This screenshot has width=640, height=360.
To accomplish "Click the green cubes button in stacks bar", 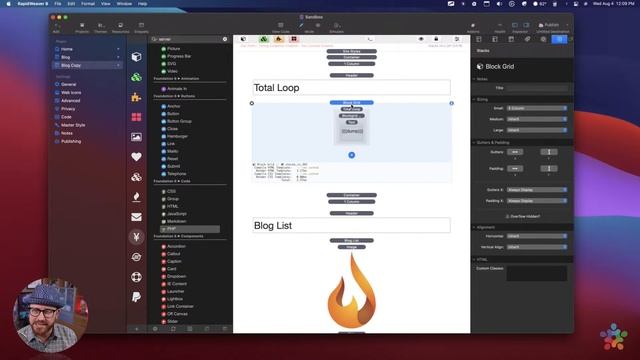I will coord(264,39).
